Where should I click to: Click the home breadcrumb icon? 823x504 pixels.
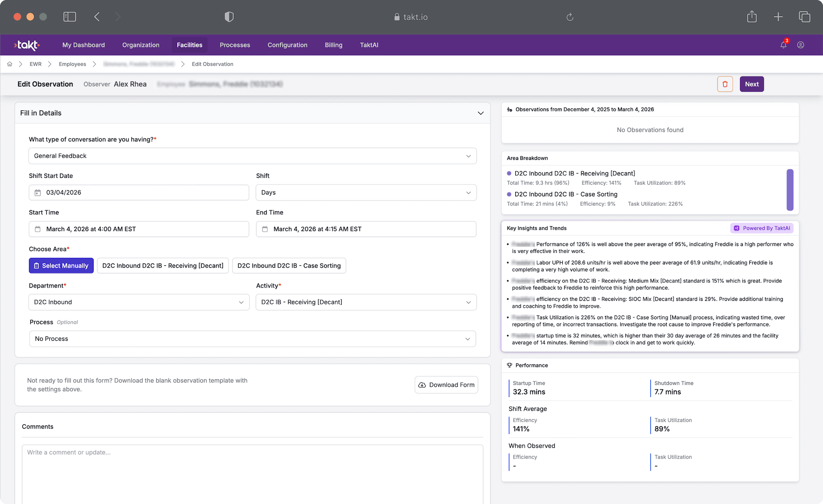(x=9, y=64)
